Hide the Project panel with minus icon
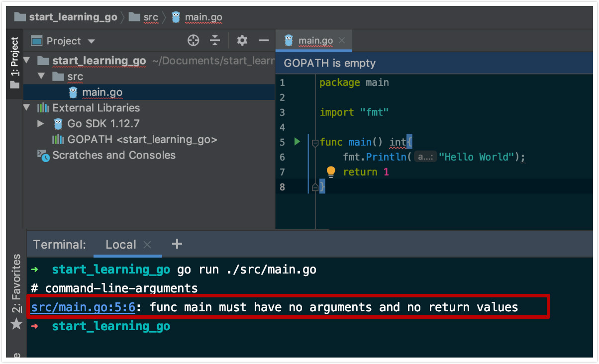 (x=264, y=41)
